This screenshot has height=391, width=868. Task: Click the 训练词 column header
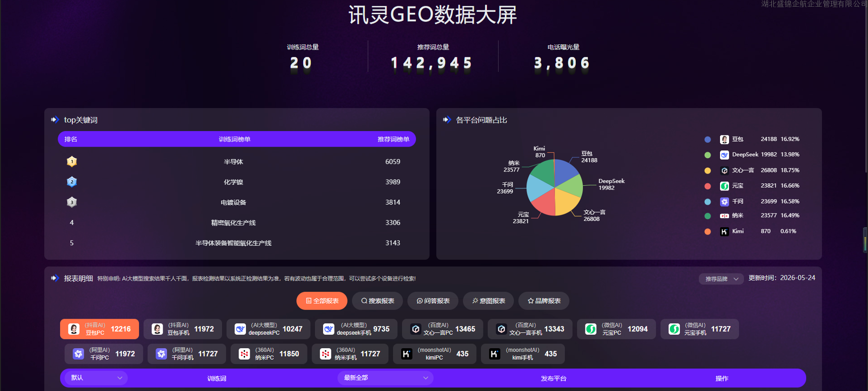click(217, 379)
